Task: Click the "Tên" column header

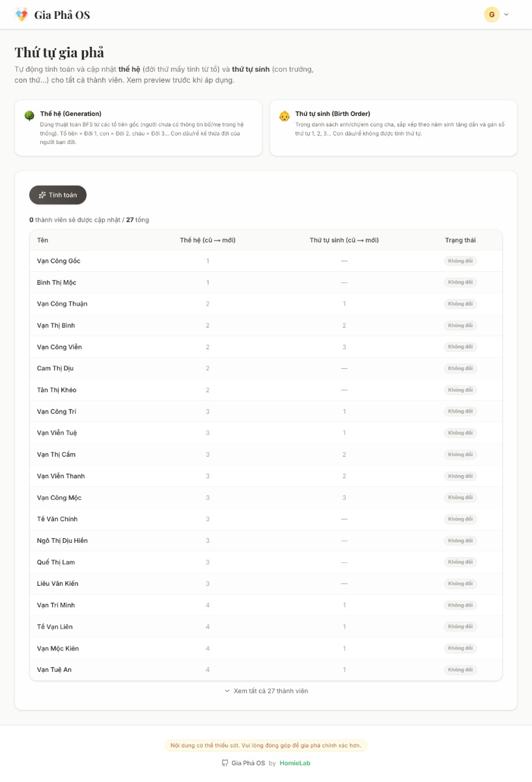Action: (x=42, y=240)
